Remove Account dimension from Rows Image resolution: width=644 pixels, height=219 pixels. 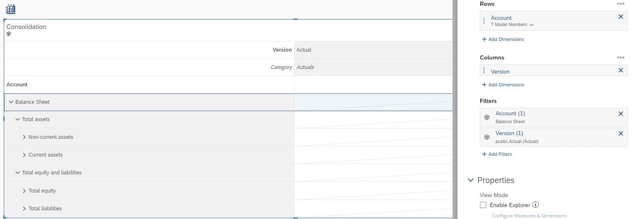pyautogui.click(x=620, y=17)
